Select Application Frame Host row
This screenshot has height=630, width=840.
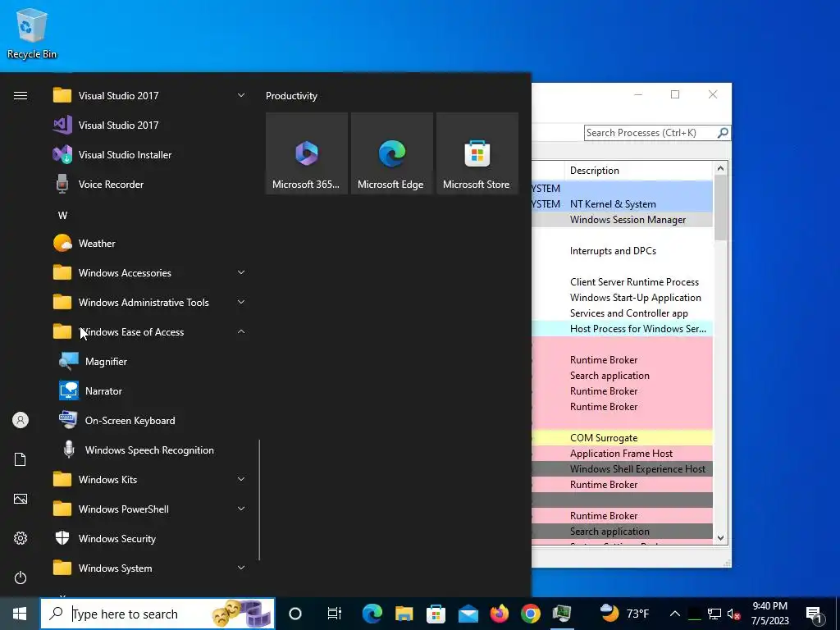pyautogui.click(x=623, y=453)
